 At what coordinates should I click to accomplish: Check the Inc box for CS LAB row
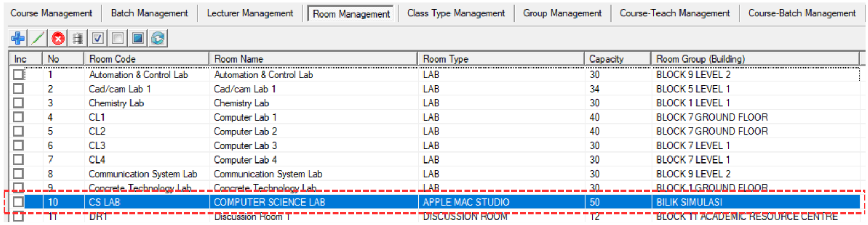(19, 202)
